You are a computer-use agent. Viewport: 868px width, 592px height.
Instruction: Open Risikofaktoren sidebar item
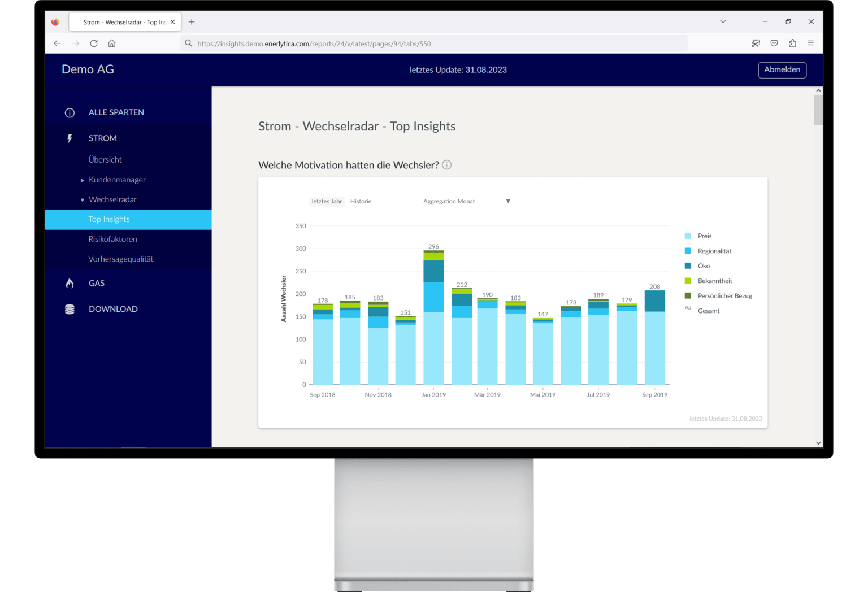pos(112,239)
